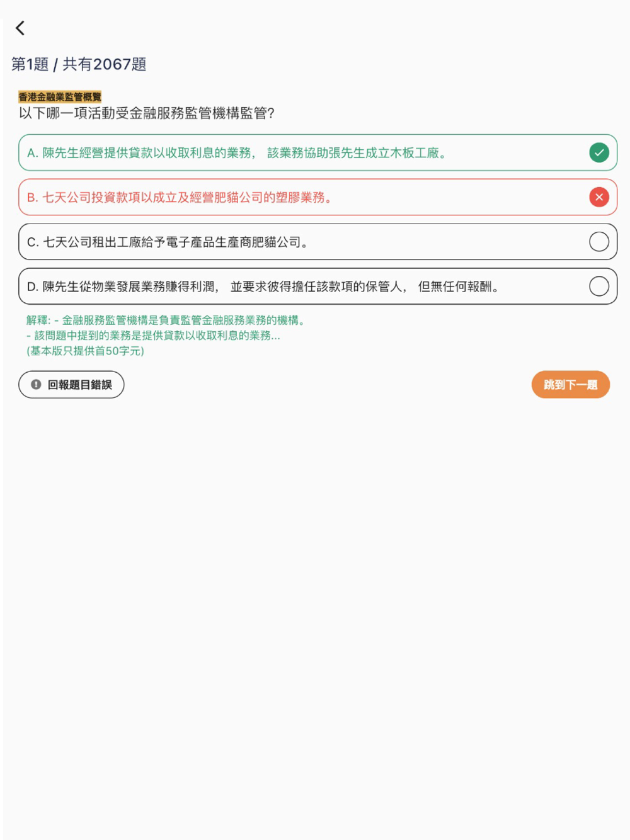Click the red cross icon on option B

click(x=598, y=197)
